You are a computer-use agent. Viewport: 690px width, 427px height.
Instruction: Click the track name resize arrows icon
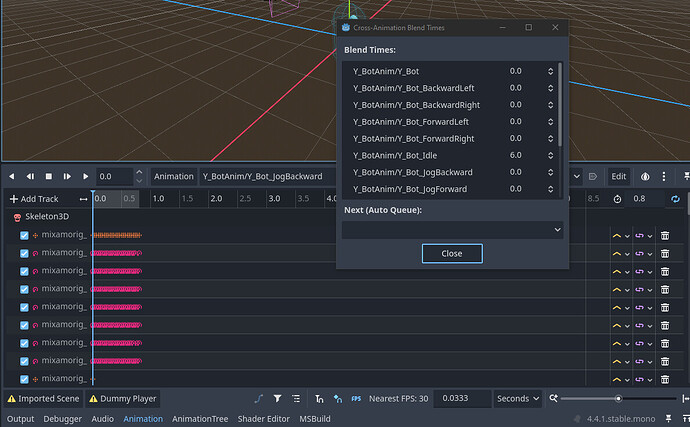pyautogui.click(x=83, y=199)
